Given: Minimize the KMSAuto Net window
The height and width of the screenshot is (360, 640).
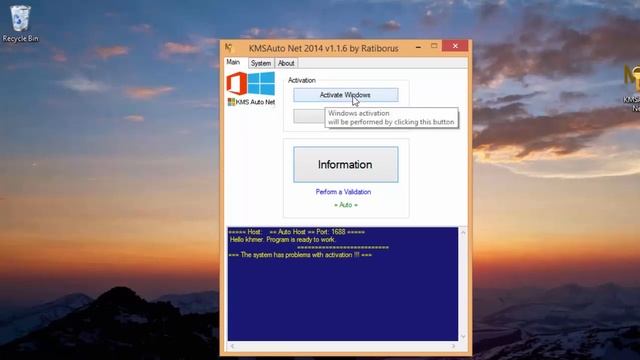Looking at the screenshot, I should click(418, 47).
